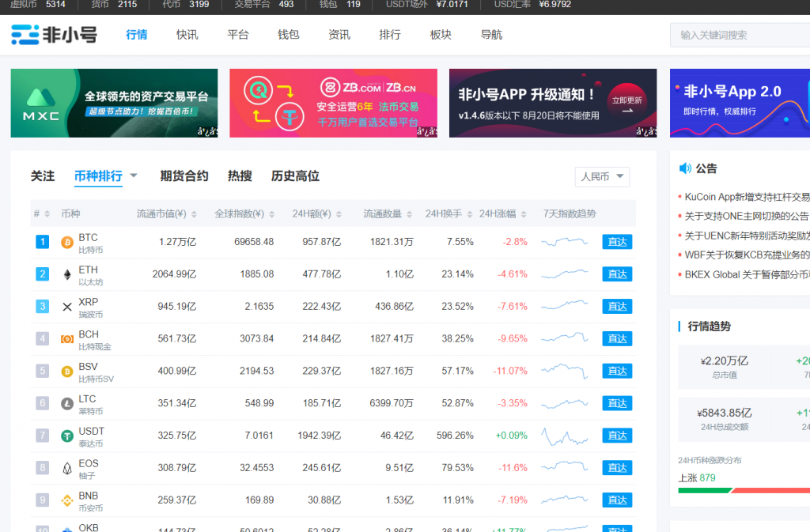Click the XRP coin icon
Viewport: 810px width, 532px height.
(x=67, y=307)
